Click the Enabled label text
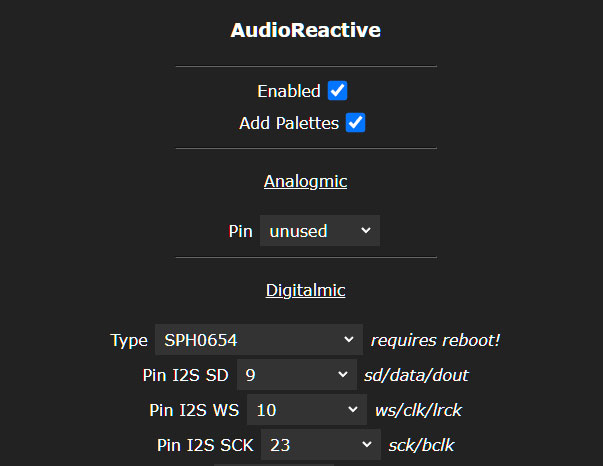The height and width of the screenshot is (466, 603). pos(288,91)
